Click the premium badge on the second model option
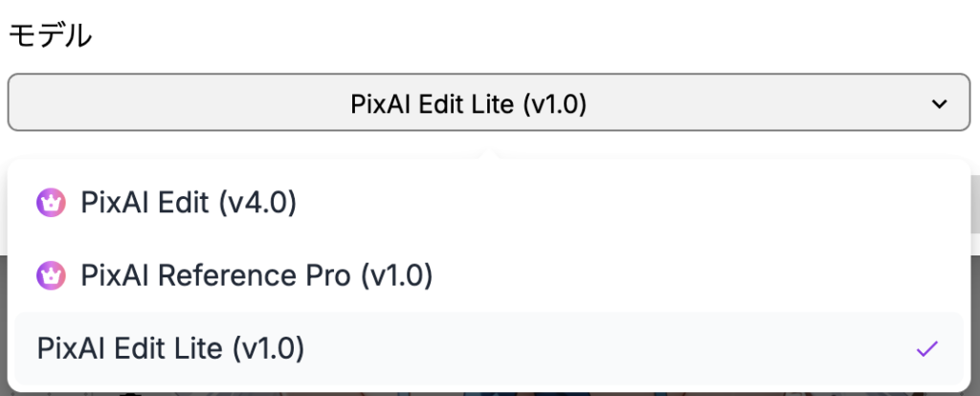This screenshot has height=396, width=980. [50, 276]
